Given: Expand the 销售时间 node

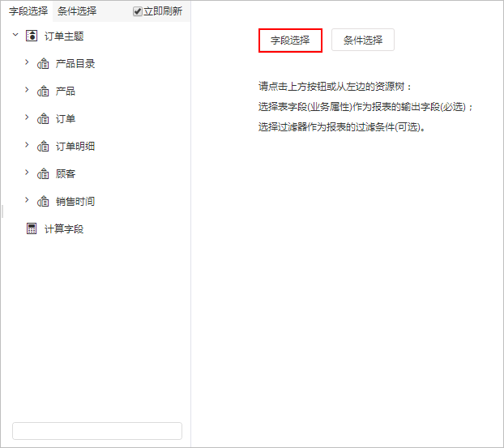Looking at the screenshot, I should [x=27, y=200].
